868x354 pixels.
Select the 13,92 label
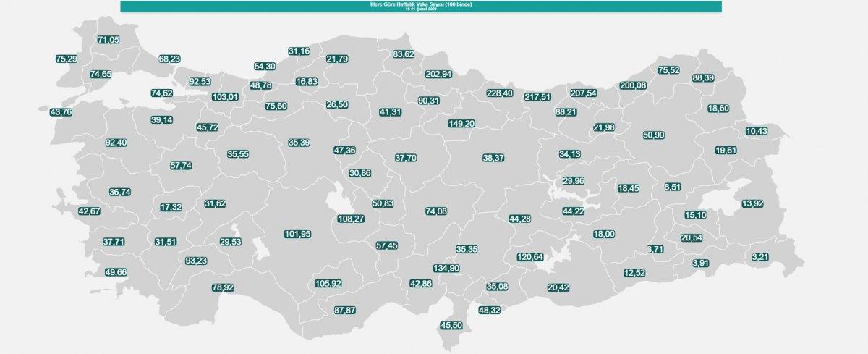(752, 203)
